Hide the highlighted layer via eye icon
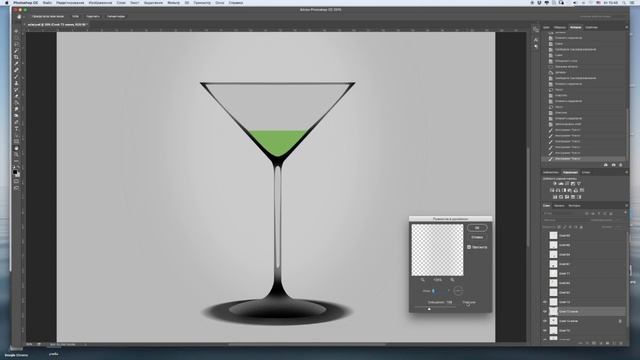Viewport: 640px width, 360px height. (545, 311)
